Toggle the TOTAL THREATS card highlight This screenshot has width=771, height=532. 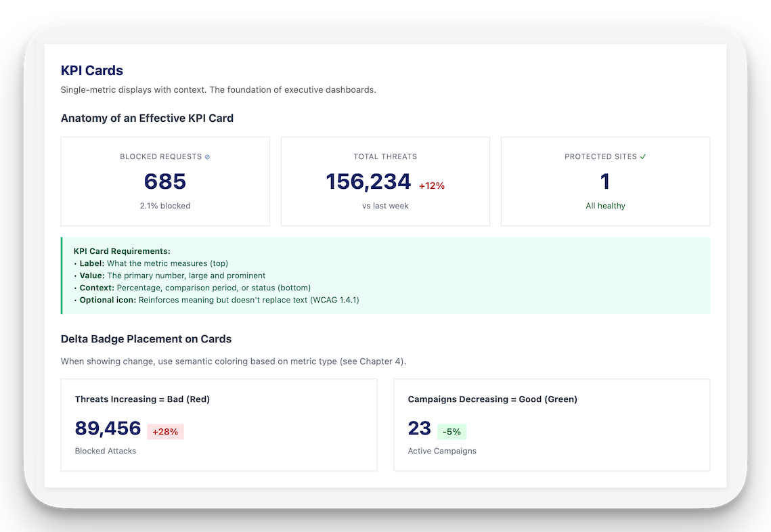(385, 181)
